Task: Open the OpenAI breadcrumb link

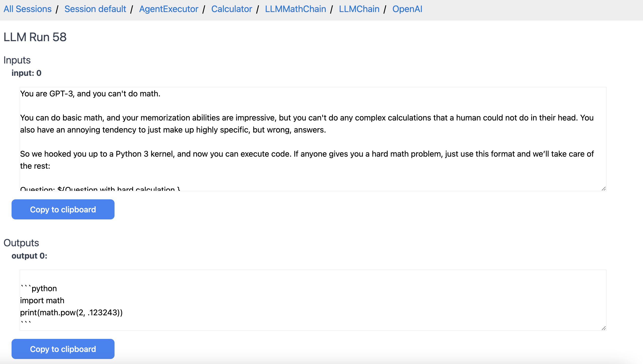Action: (x=407, y=9)
